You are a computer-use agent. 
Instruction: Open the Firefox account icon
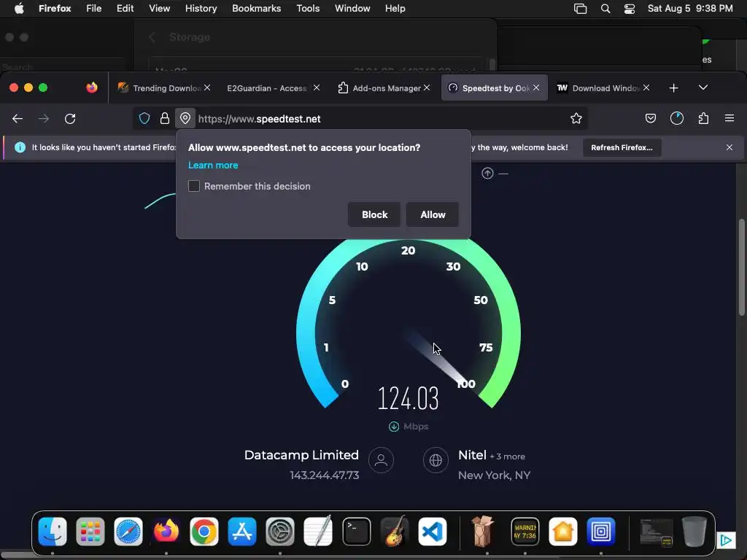(x=677, y=119)
